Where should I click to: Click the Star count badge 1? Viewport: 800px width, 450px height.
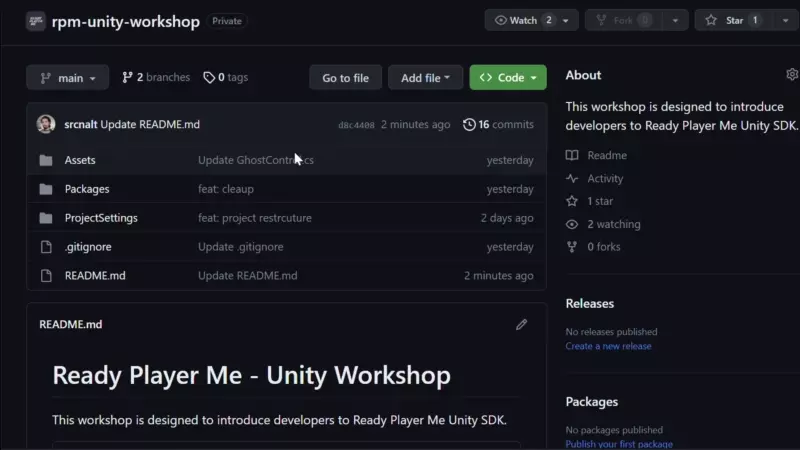click(755, 20)
